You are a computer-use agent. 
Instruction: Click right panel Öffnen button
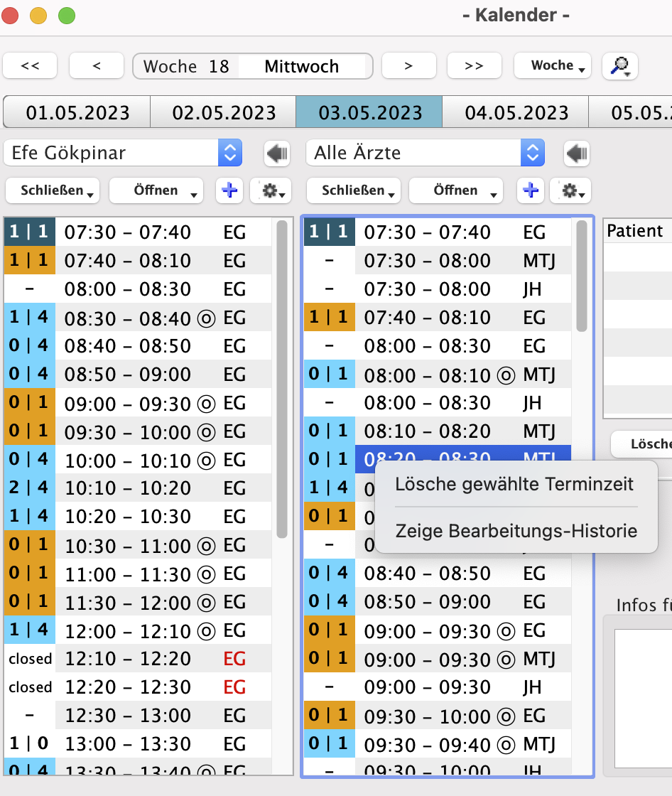click(456, 190)
